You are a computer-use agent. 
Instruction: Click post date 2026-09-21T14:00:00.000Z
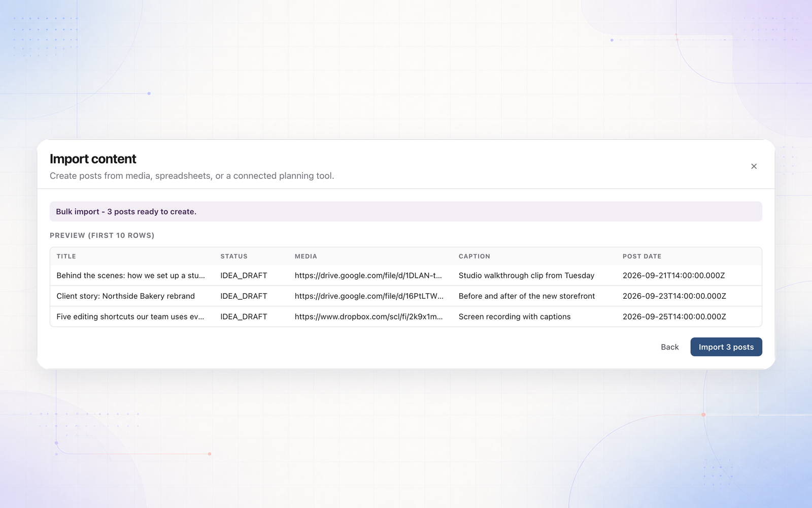[x=673, y=275]
